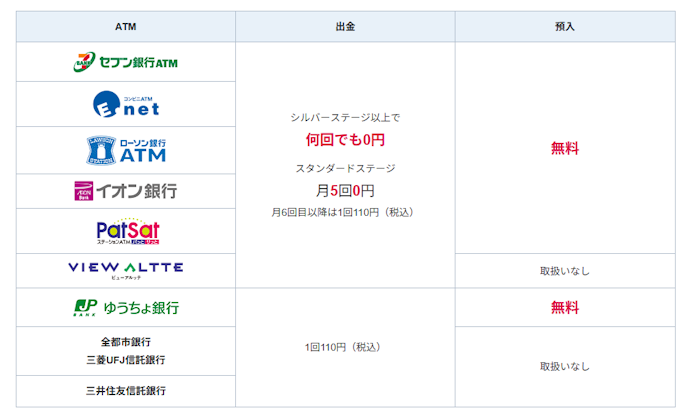This screenshot has height=416, width=690.
Task: Select the VIEW ALTTE logo
Action: coord(126,270)
